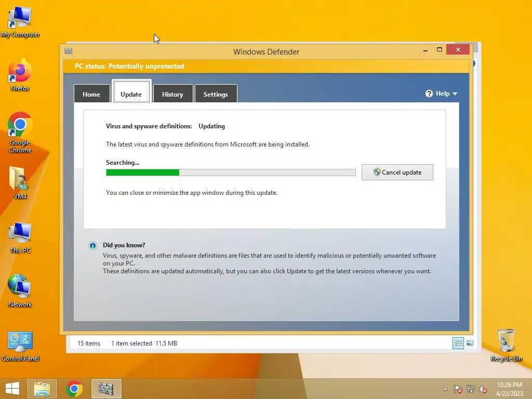Close the Windows Defender window
532x399 pixels.
(x=458, y=49)
